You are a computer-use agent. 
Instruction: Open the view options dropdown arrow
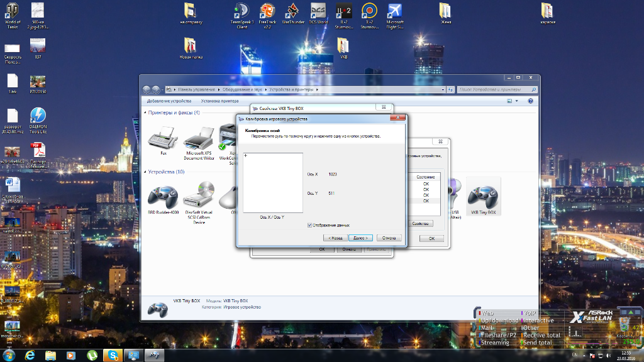coord(517,101)
